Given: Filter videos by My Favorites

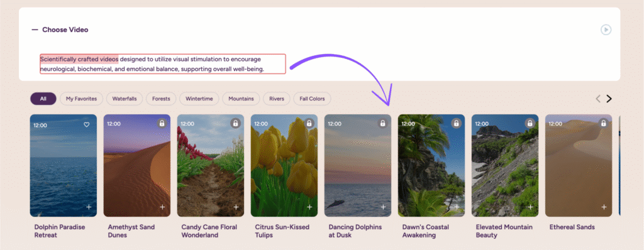Looking at the screenshot, I should (x=81, y=99).
